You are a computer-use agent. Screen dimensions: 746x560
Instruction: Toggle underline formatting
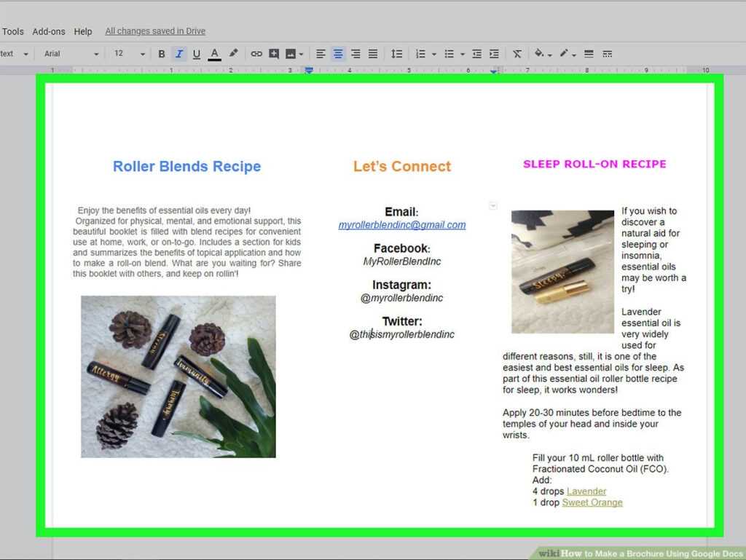click(196, 54)
